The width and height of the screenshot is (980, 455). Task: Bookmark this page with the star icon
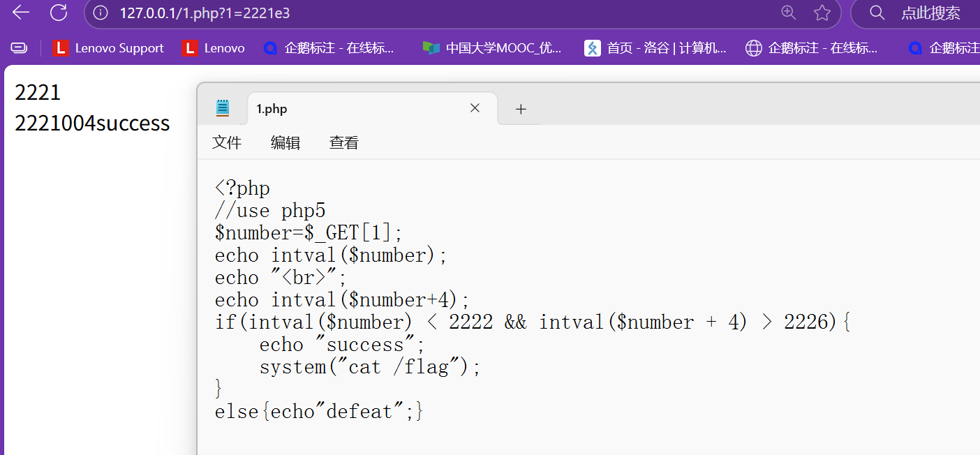point(822,13)
